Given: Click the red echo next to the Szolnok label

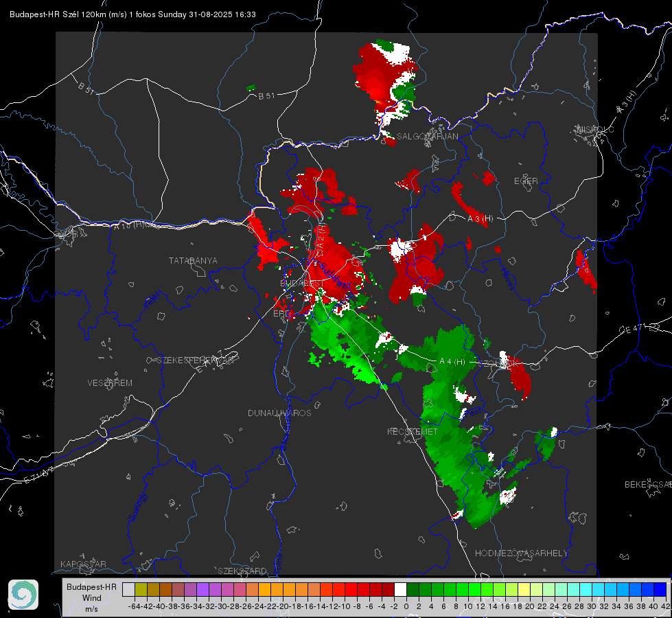Looking at the screenshot, I should (520, 378).
